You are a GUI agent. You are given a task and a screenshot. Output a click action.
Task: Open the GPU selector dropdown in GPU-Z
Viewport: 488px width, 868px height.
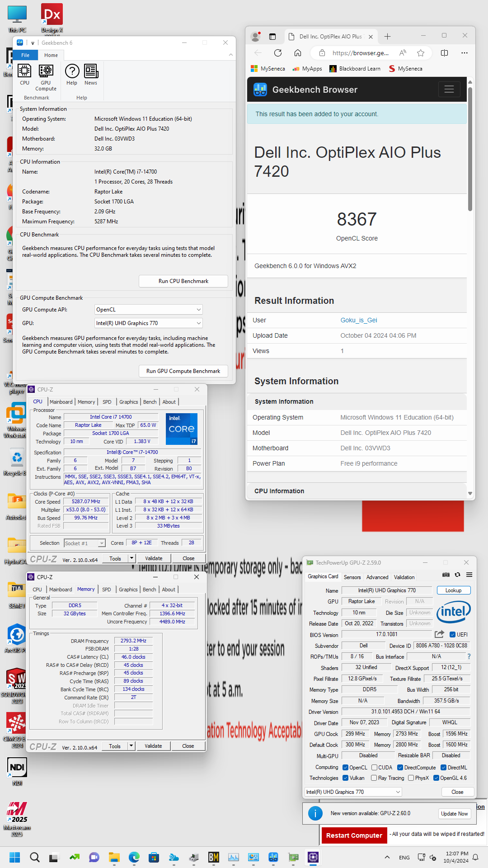[x=353, y=792]
